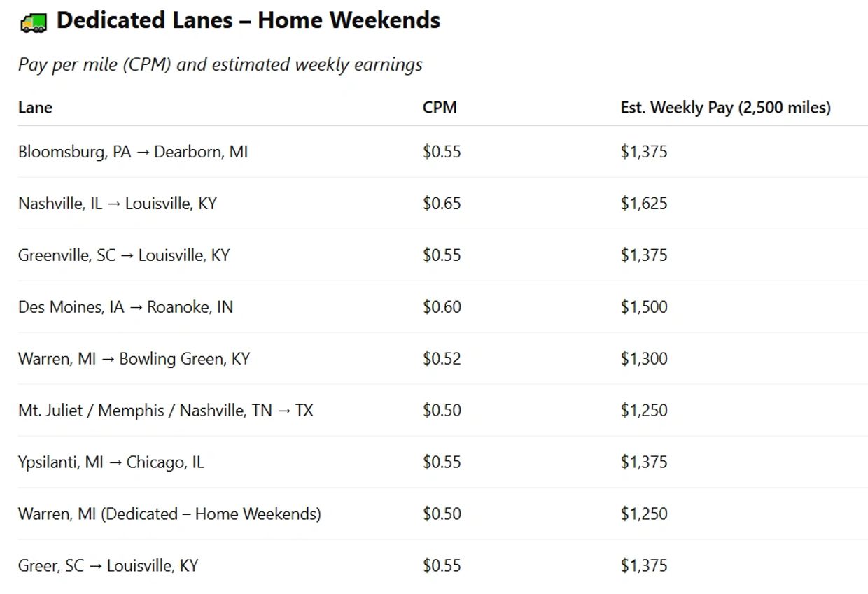The width and height of the screenshot is (868, 594).
Task: Select the Bloomsburg, PA → Dearborn, MI lane
Action: coord(133,152)
